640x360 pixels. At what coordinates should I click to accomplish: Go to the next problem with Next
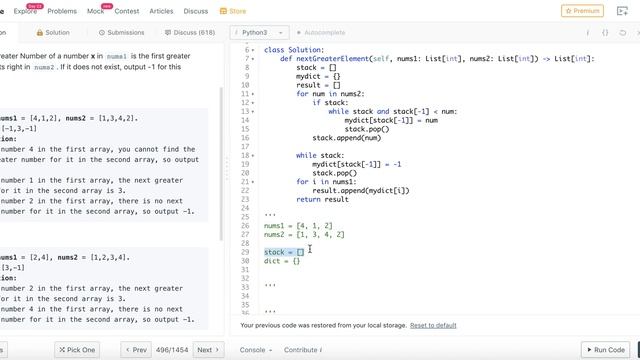(x=208, y=350)
